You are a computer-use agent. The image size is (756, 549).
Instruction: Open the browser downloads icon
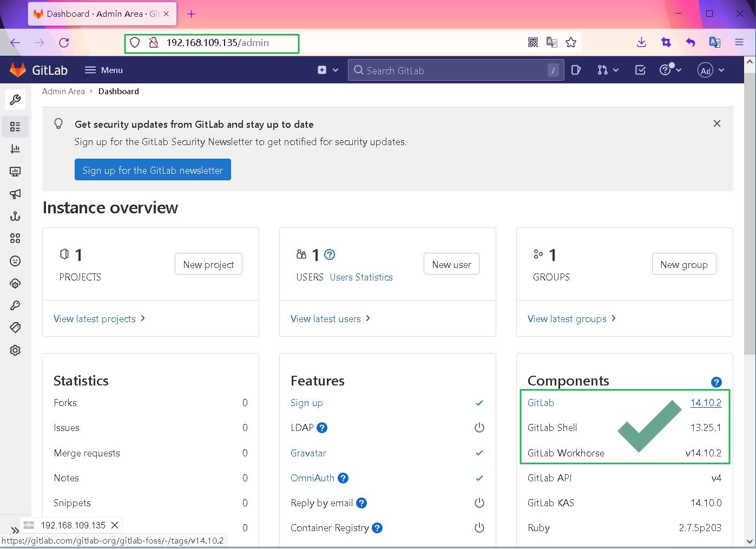(641, 42)
